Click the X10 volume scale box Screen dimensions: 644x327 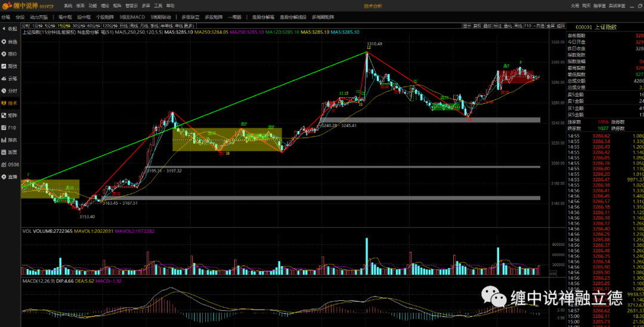553,273
